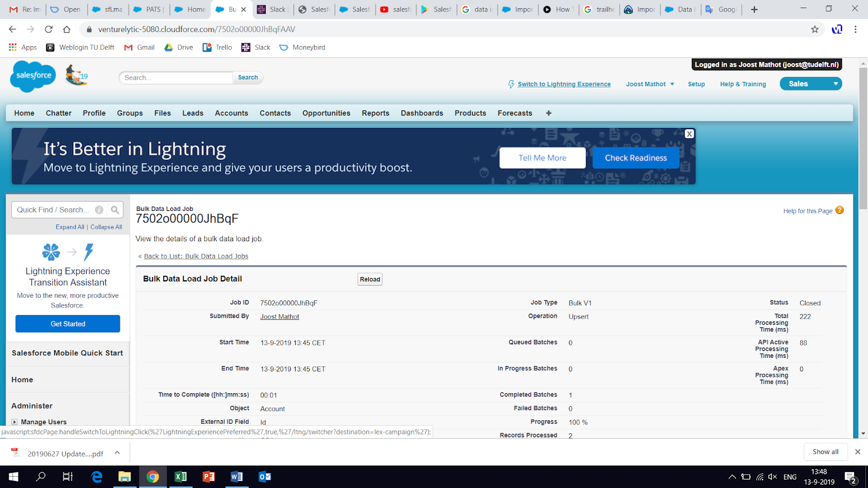Click the Tell Me More button
The image size is (868, 488).
(x=542, y=158)
